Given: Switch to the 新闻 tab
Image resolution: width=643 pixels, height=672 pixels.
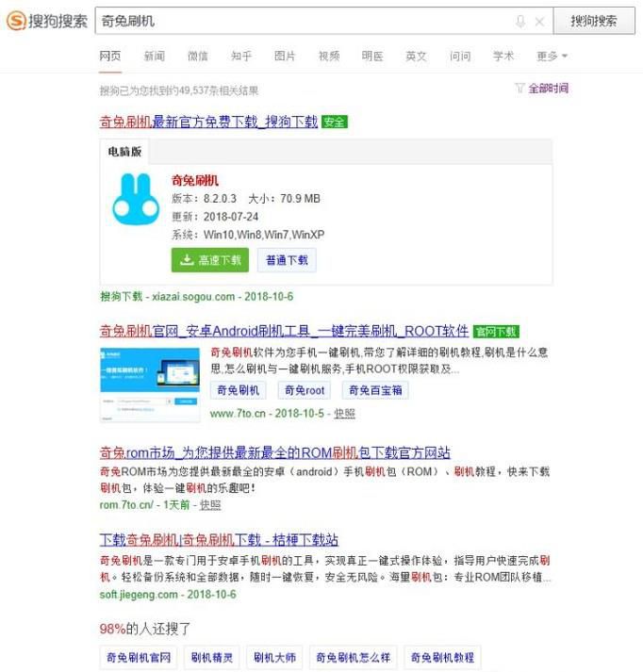Looking at the screenshot, I should (155, 57).
